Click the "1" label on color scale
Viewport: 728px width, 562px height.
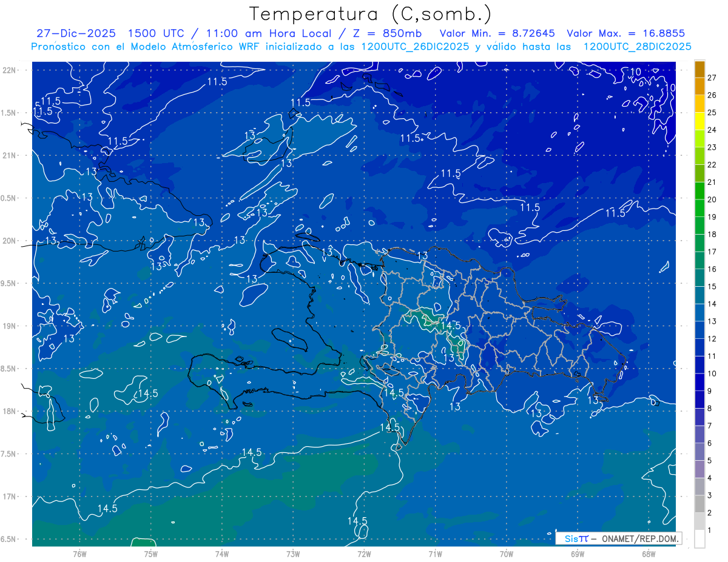tap(710, 530)
